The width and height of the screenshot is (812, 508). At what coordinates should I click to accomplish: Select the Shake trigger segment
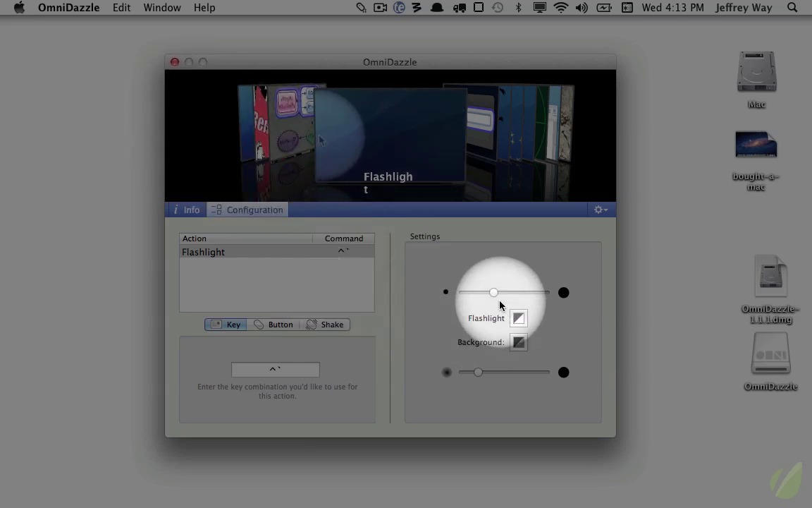tap(325, 325)
